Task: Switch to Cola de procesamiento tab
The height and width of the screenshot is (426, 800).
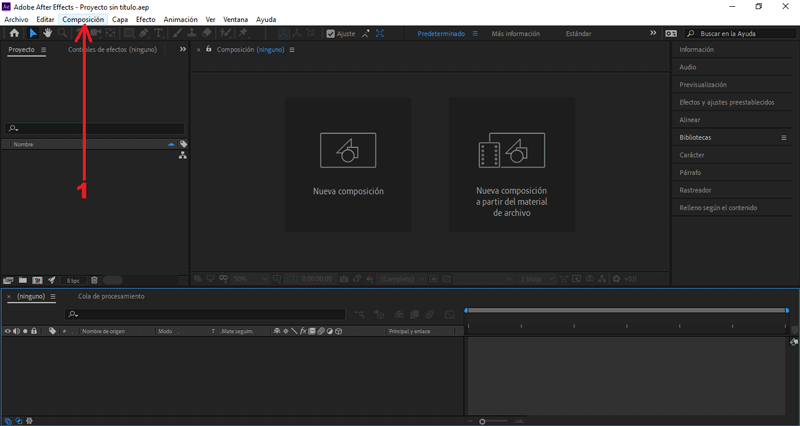Action: (111, 296)
